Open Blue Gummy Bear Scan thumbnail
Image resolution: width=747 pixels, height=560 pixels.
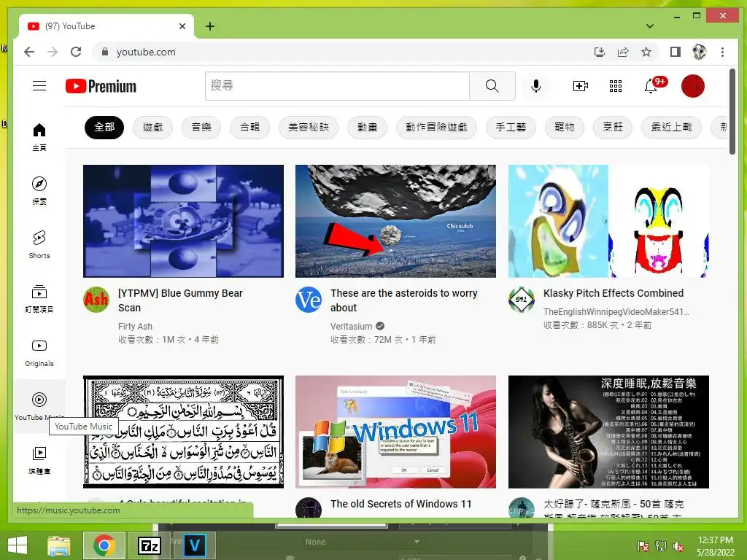pos(183,221)
